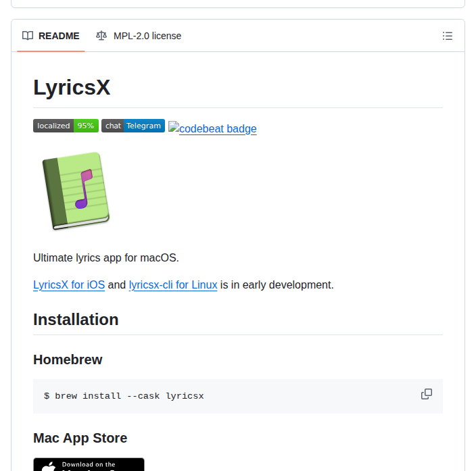
Task: Follow the codebeat badge link
Action: pos(212,128)
